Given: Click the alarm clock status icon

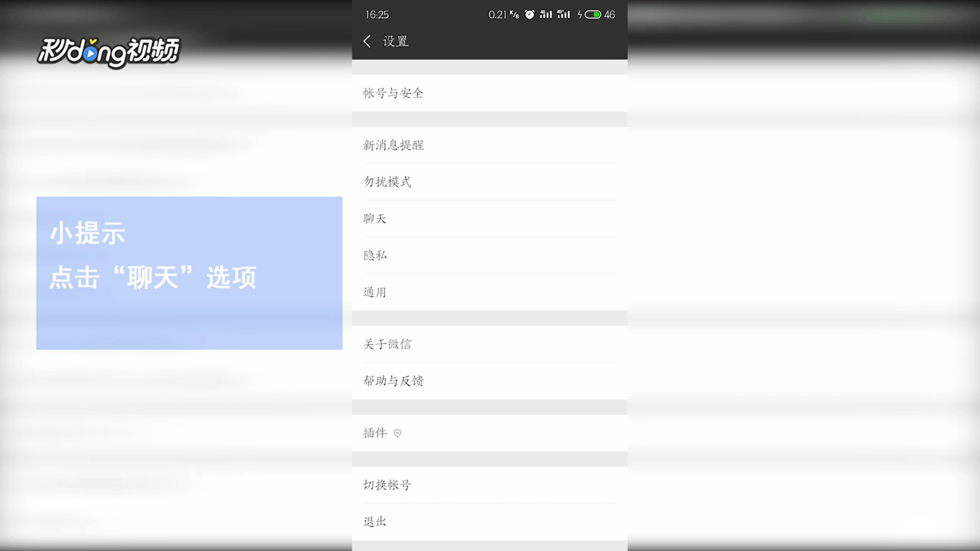Looking at the screenshot, I should click(x=529, y=14).
